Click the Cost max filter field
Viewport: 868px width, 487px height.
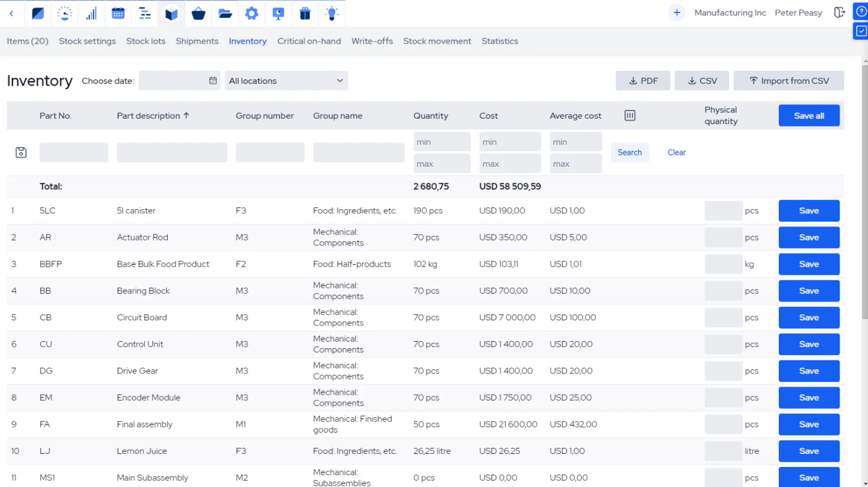click(x=510, y=164)
